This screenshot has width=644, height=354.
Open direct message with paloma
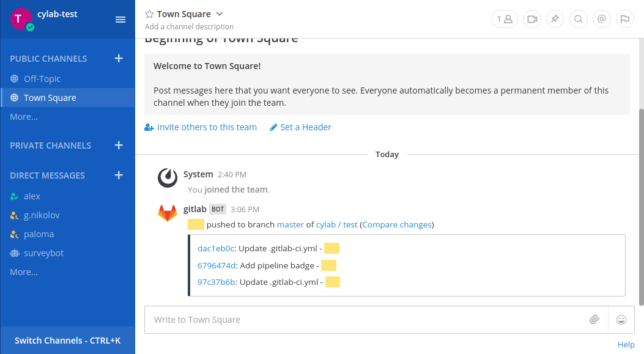tap(68, 234)
